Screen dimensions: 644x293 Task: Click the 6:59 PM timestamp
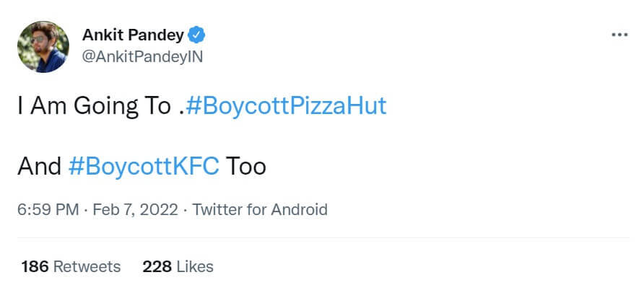pyautogui.click(x=47, y=210)
